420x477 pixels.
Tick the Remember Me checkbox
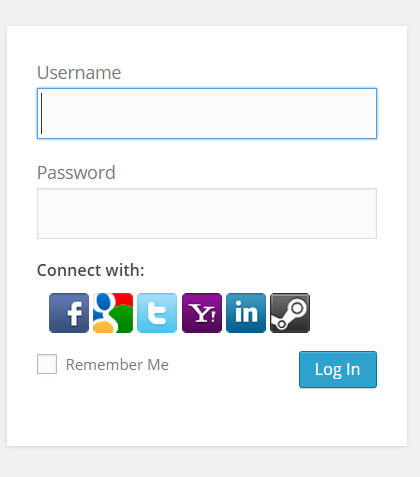tap(47, 364)
